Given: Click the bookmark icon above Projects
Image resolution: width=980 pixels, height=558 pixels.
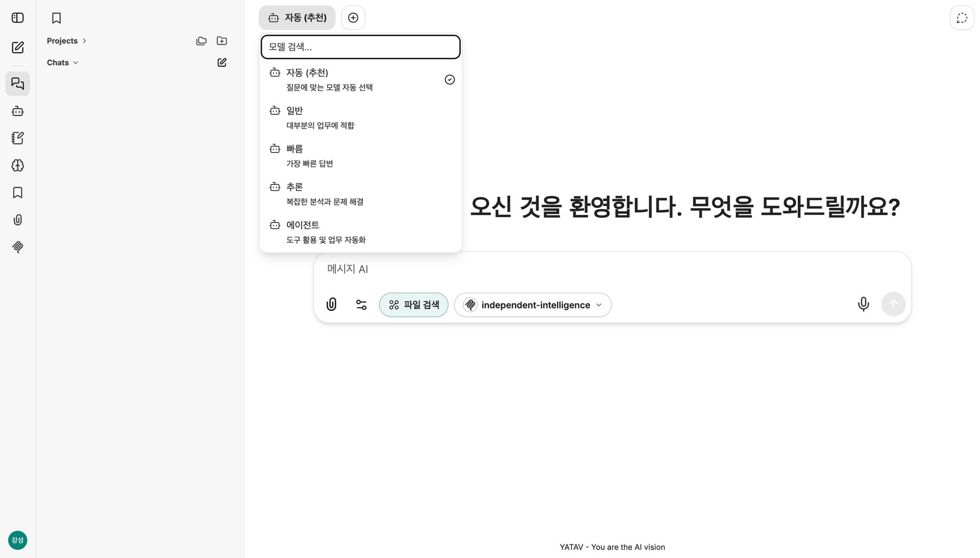Looking at the screenshot, I should pos(56,18).
